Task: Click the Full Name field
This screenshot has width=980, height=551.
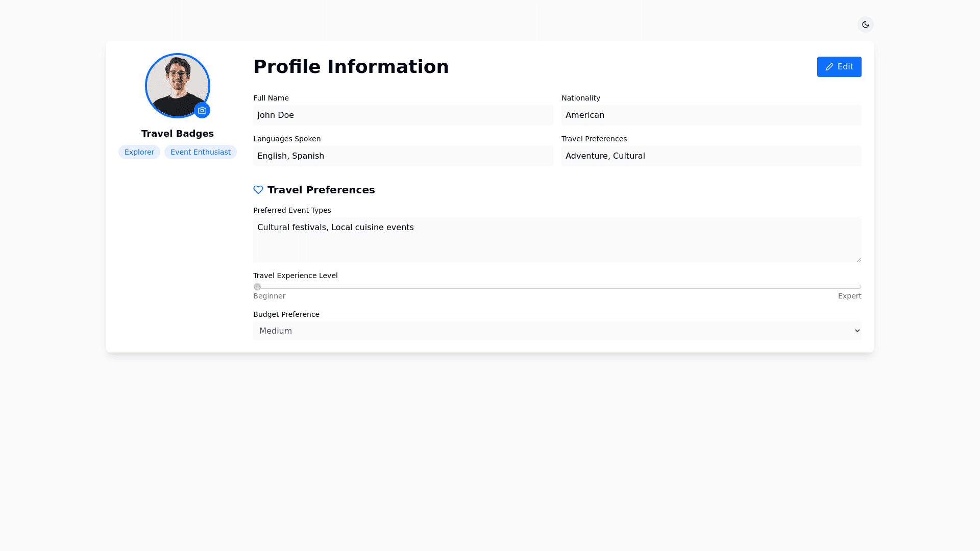Action: click(x=403, y=115)
